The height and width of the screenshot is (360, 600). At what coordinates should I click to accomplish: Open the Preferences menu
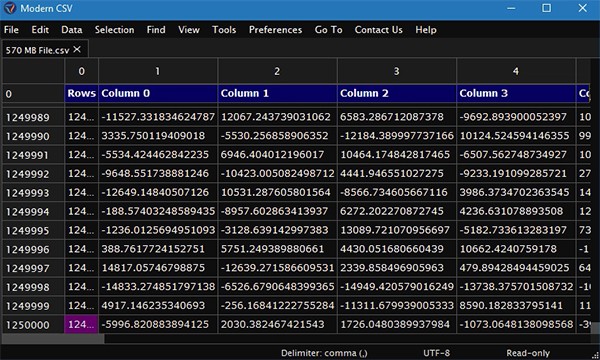pyautogui.click(x=275, y=30)
